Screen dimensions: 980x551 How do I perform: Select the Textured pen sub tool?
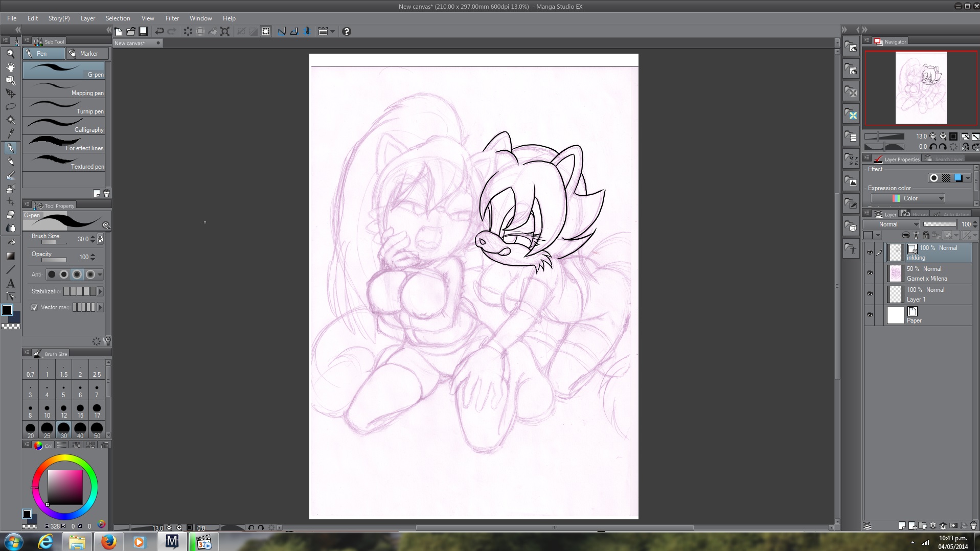coord(64,163)
